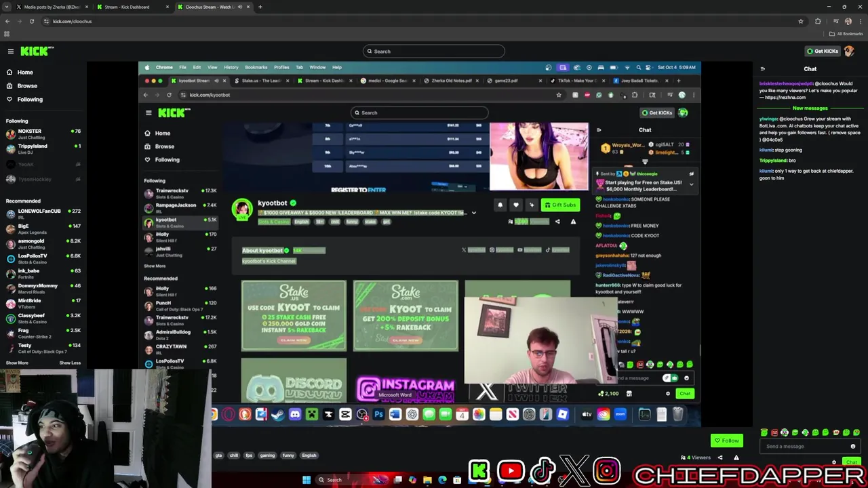The width and height of the screenshot is (868, 488).
Task: Open LosPollosTV channel in outer Recommended list
Action: pos(42,258)
